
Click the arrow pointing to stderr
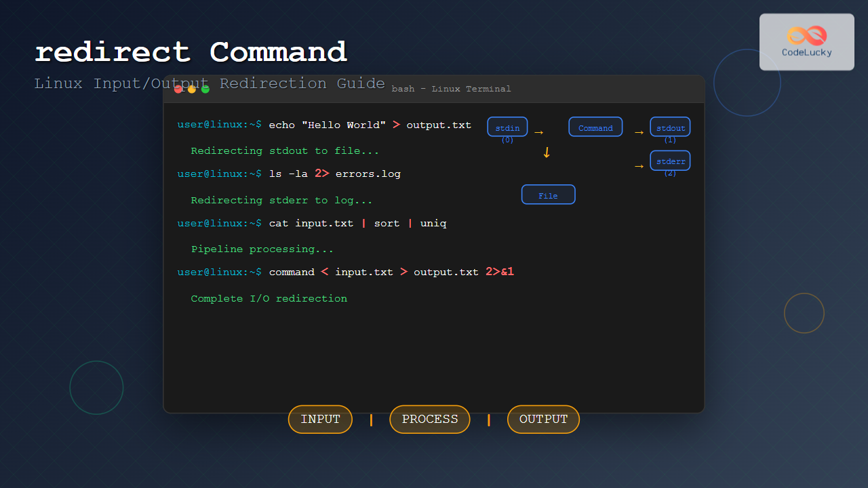coord(639,167)
